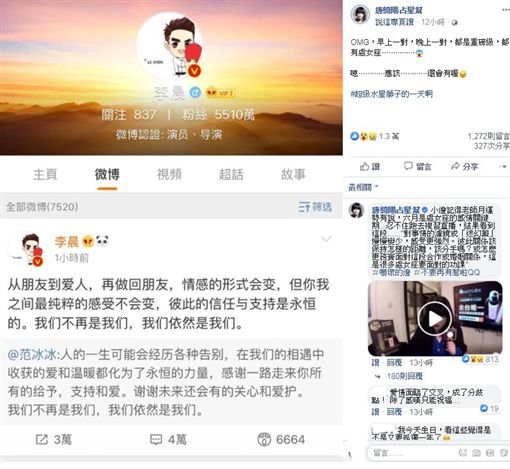Click the camera icon in comment box

(477, 453)
